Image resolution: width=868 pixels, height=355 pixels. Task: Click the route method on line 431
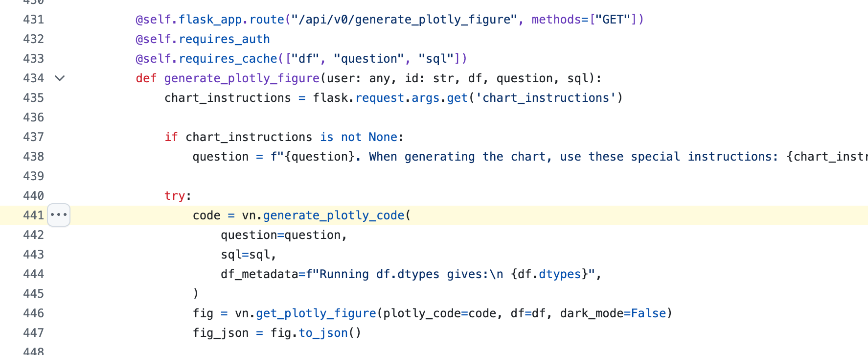point(267,20)
